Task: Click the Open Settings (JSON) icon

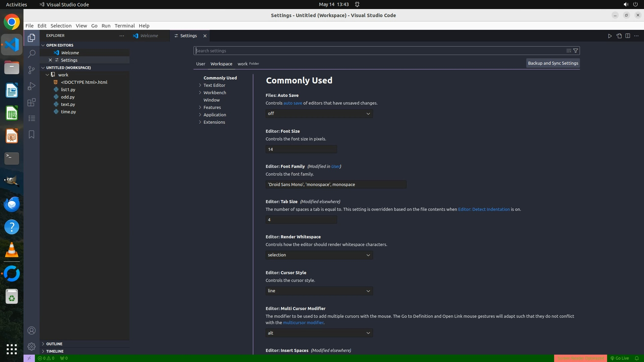Action: (619, 36)
